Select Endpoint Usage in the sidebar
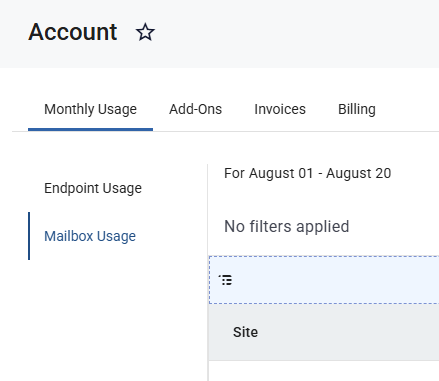Screen dimensions: 439x381 [93, 188]
